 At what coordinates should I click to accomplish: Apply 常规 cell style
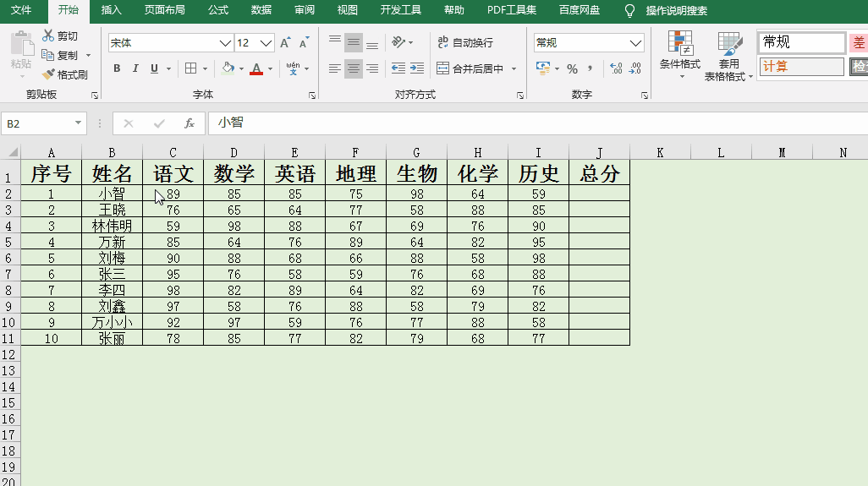(x=801, y=42)
